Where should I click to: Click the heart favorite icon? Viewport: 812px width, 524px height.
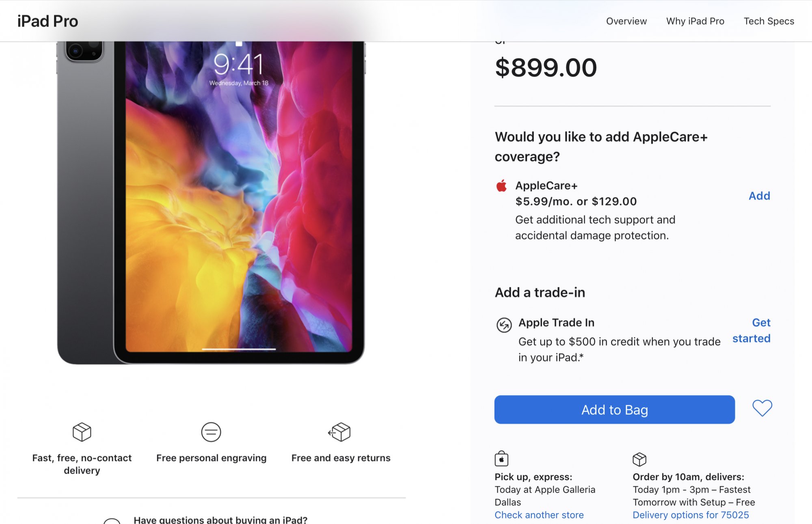(762, 408)
